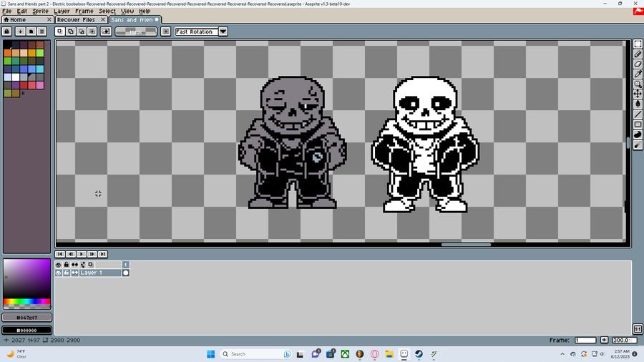
Task: Pick the white swatch in palette
Action: coord(16,77)
